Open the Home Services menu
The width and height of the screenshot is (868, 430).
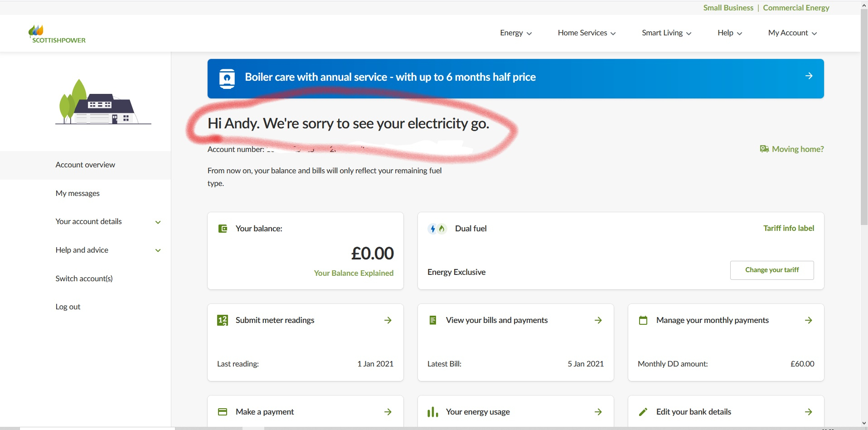tap(587, 33)
